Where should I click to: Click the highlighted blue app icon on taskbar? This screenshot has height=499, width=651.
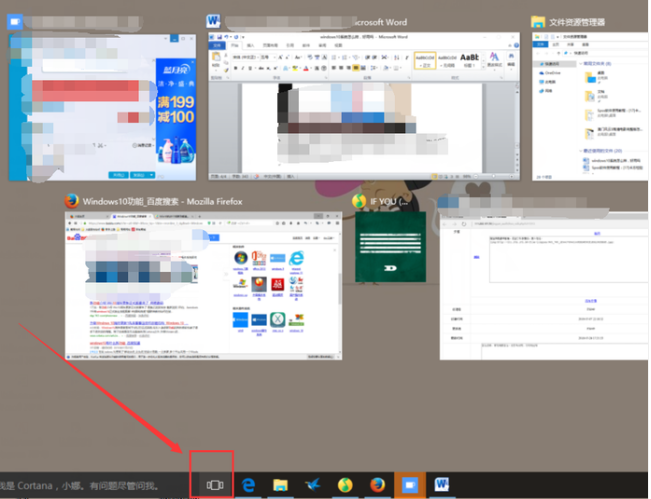[409, 484]
